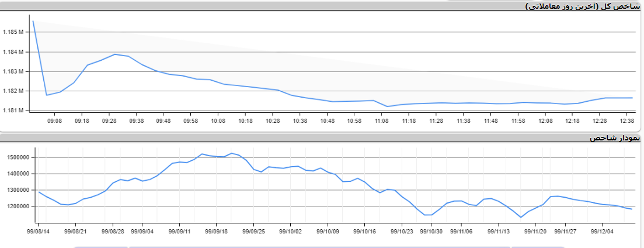Click the intraday line's lowest point near 11:08
The image size is (644, 248).
pos(388,106)
